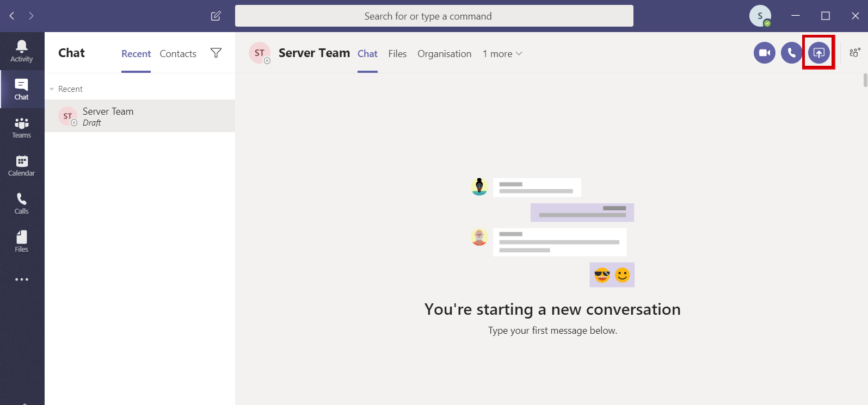Open the Activity feed
Image resolution: width=868 pixels, height=405 pixels.
tap(22, 51)
